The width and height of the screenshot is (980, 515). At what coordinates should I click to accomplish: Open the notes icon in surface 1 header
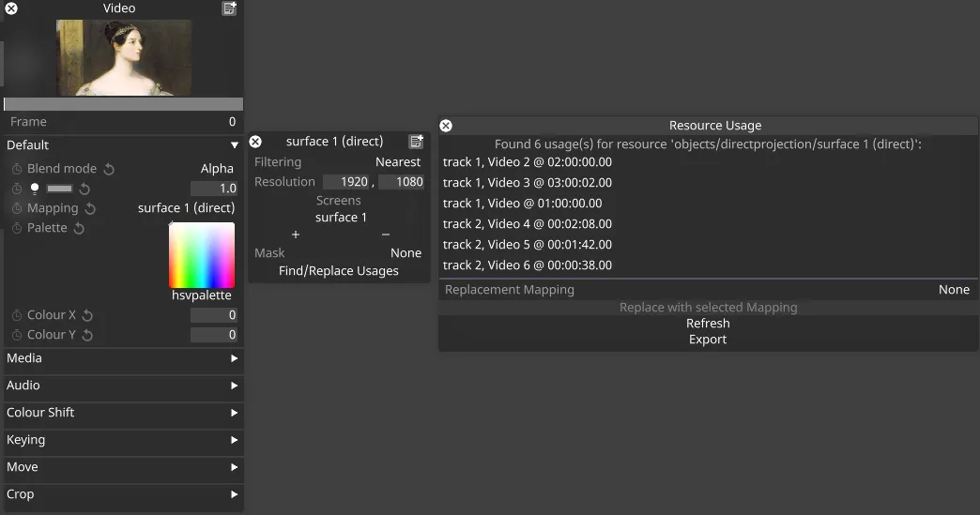point(416,142)
